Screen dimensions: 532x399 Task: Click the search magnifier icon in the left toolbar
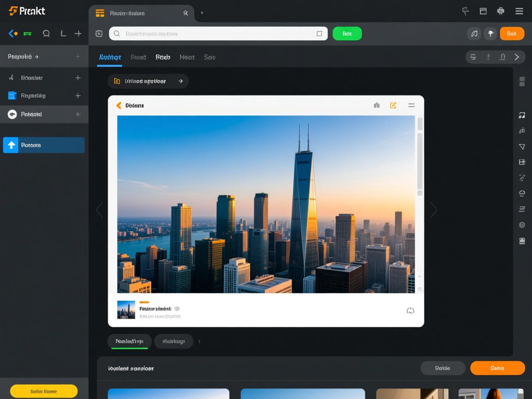click(46, 33)
